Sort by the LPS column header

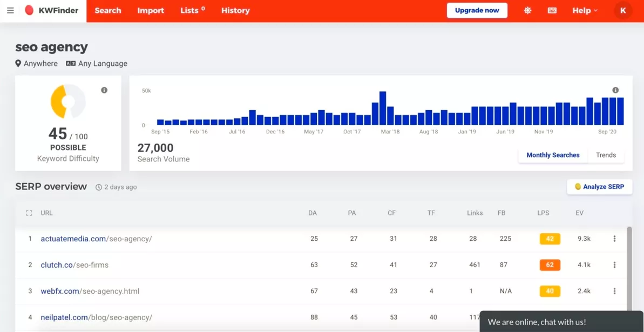[543, 213]
